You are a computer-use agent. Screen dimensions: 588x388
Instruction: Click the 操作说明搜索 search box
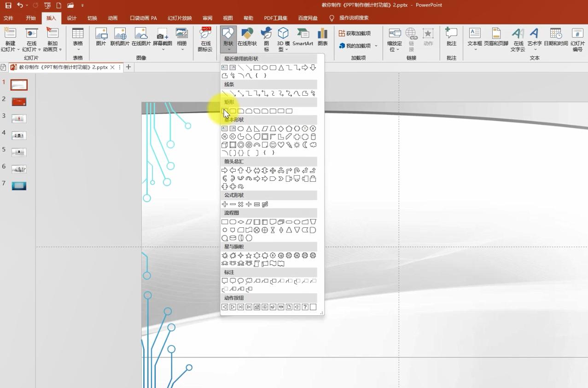tap(354, 18)
